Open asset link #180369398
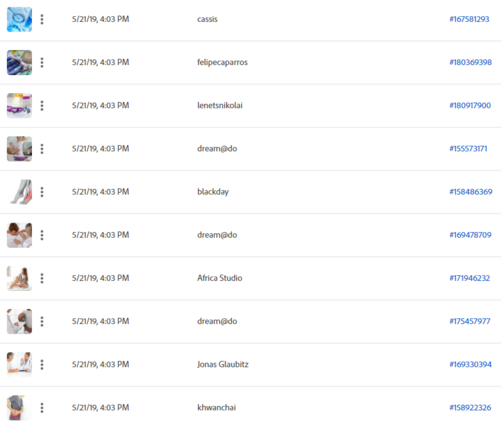This screenshot has width=501, height=426. tap(471, 62)
